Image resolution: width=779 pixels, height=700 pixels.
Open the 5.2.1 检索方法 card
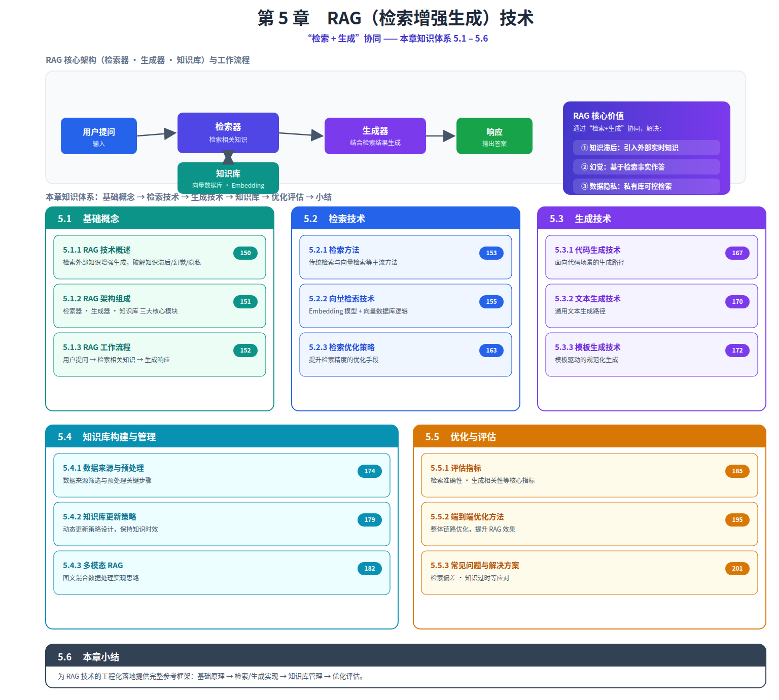pos(406,257)
